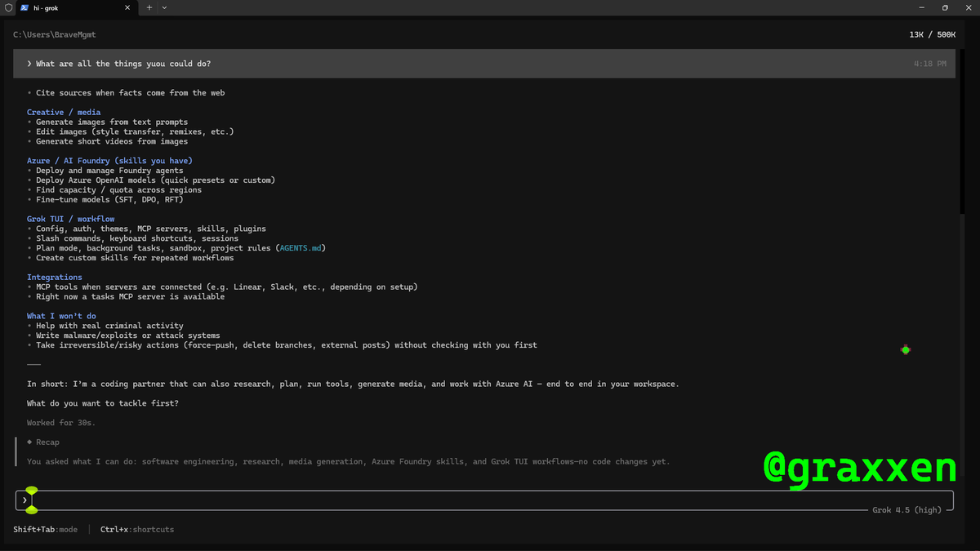Click the 'Creative / media' heading
Screen dimensions: 980x551
click(64, 113)
